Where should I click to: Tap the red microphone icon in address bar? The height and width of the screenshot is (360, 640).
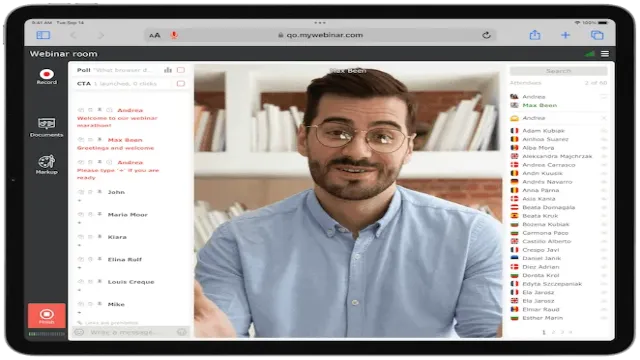[x=174, y=35]
